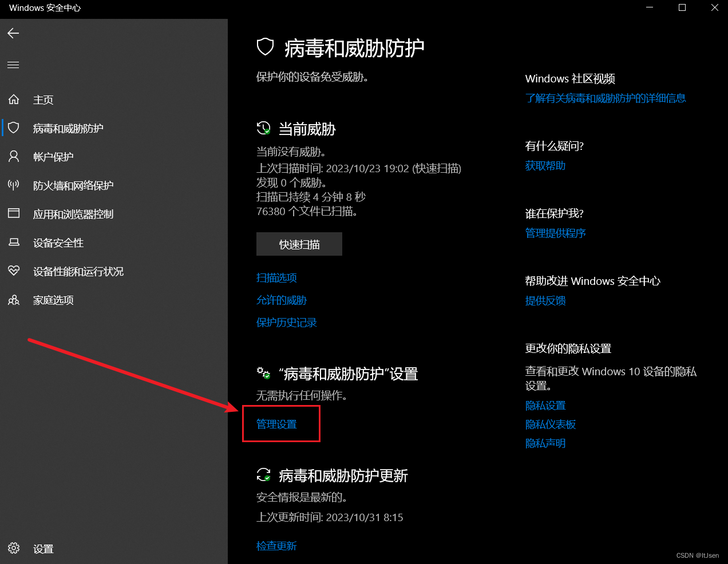Click 上次更新时间: 2023/10/31 8:15 text
728x564 pixels.
330,517
